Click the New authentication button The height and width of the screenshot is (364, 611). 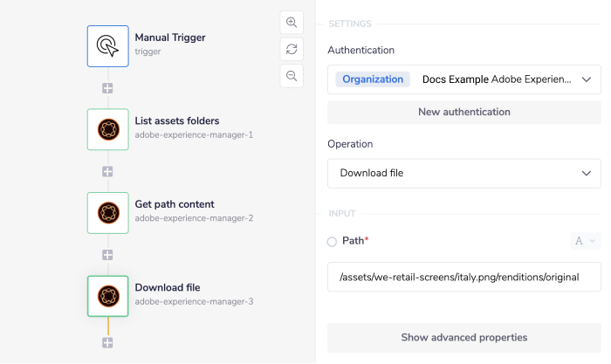[463, 112]
